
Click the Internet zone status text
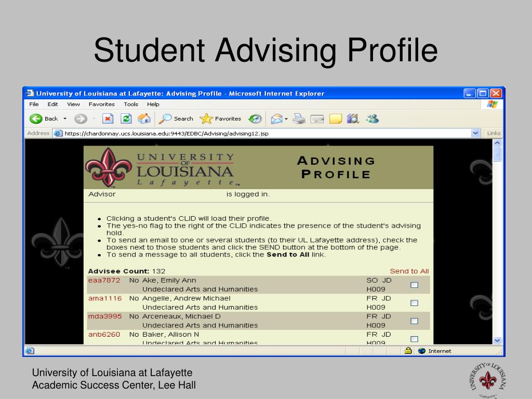(x=440, y=351)
